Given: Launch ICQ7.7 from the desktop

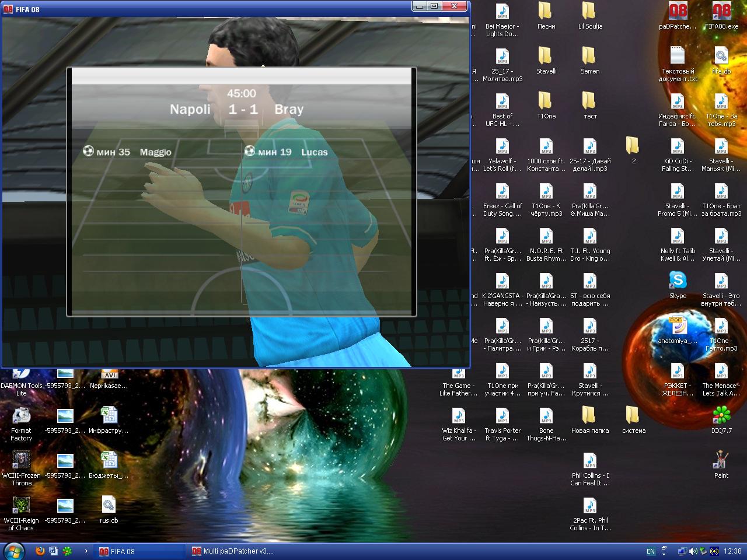Looking at the screenshot, I should pyautogui.click(x=721, y=420).
